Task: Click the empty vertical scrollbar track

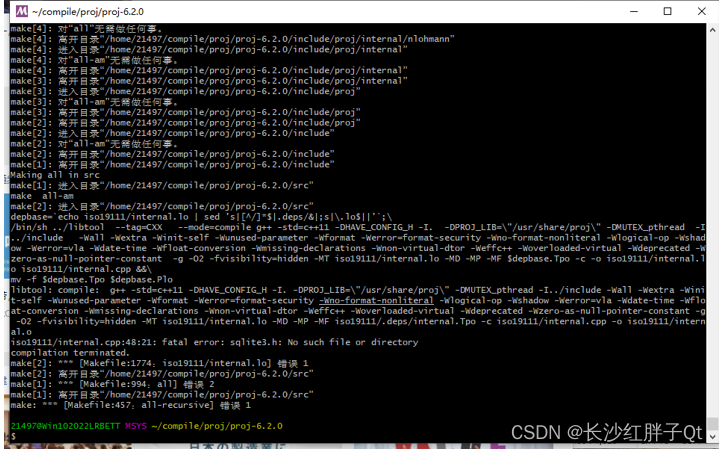Action: (x=712, y=225)
